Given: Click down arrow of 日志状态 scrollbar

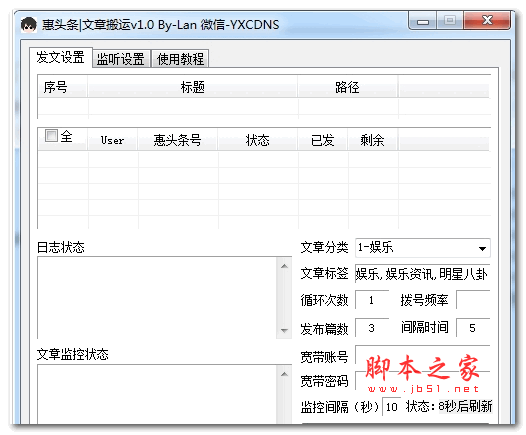Looking at the screenshot, I should pyautogui.click(x=284, y=330).
